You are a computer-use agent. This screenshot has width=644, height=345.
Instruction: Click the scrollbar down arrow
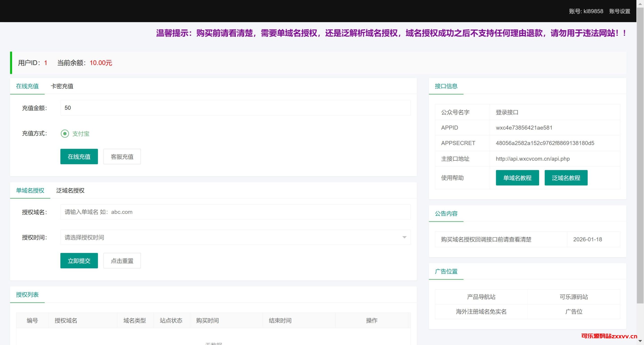click(x=640, y=341)
